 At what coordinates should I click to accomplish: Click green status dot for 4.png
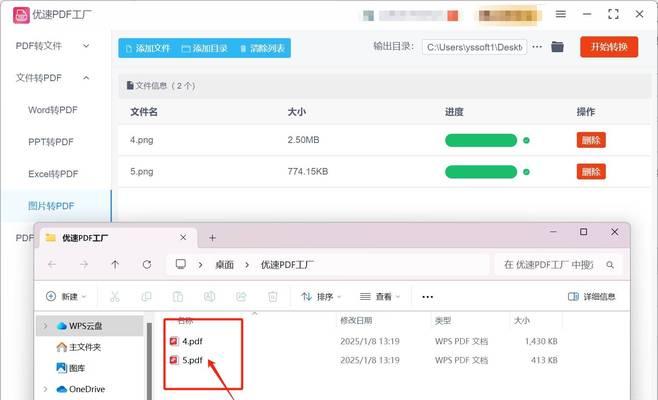(526, 140)
